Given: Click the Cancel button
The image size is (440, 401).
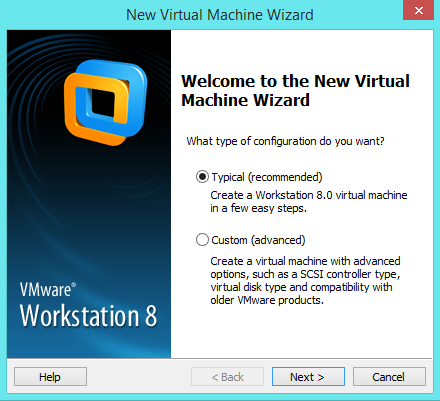Looking at the screenshot, I should 389,377.
